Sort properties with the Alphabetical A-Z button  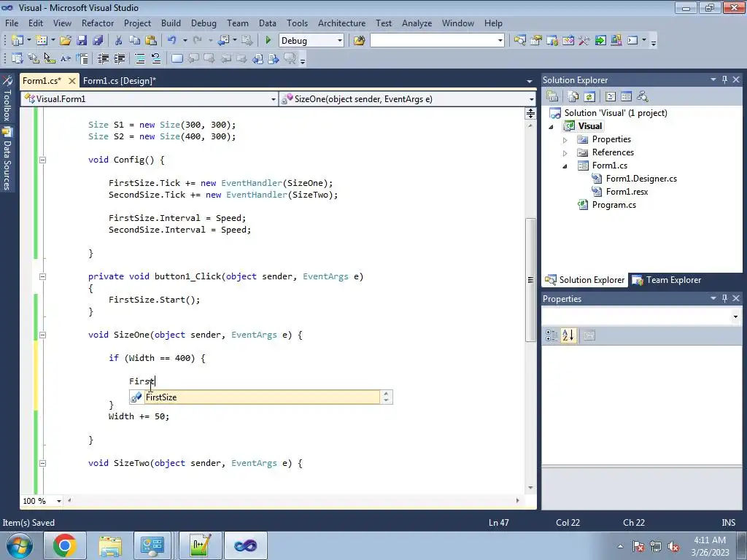coord(568,335)
